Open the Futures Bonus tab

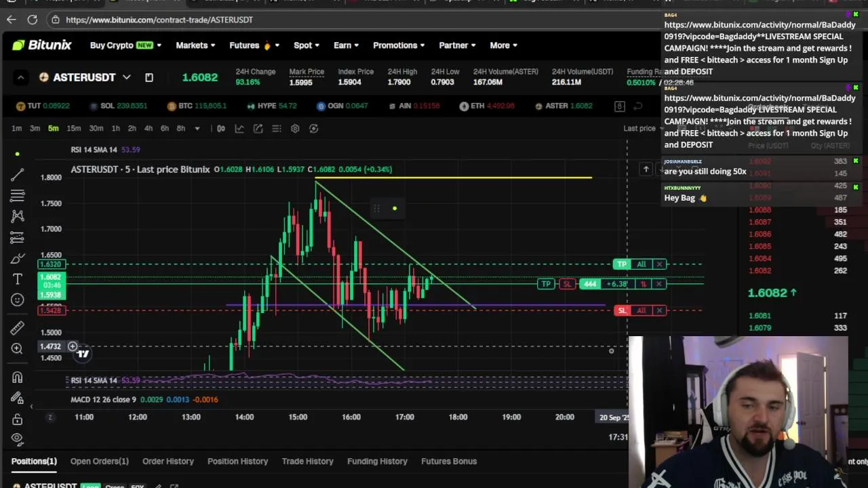point(449,461)
